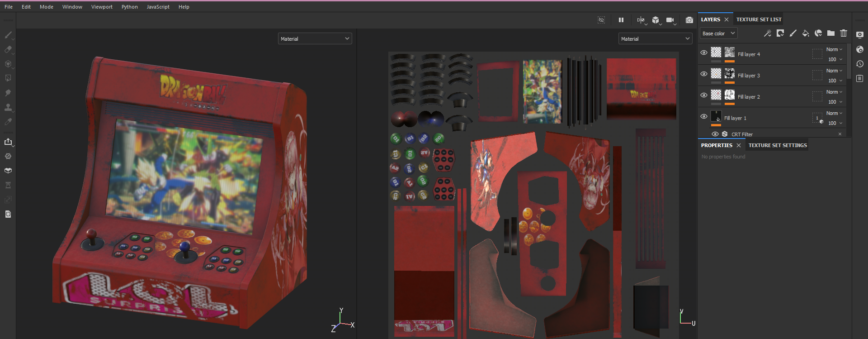Switch to the Texture Set Settings tab

(x=778, y=145)
